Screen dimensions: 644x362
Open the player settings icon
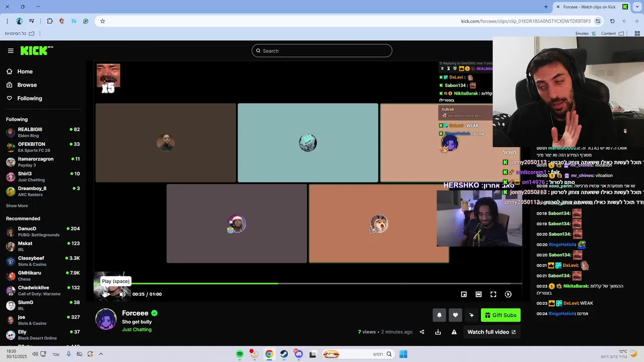coord(508,294)
